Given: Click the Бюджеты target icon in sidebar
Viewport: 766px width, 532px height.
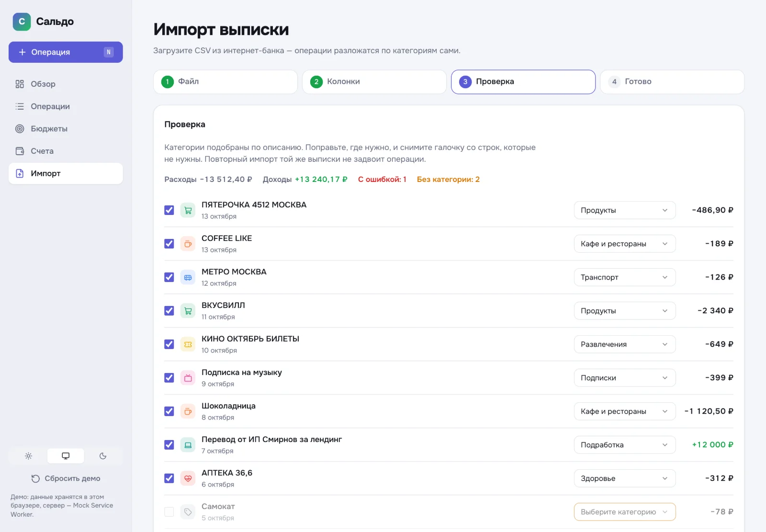Looking at the screenshot, I should pyautogui.click(x=20, y=128).
